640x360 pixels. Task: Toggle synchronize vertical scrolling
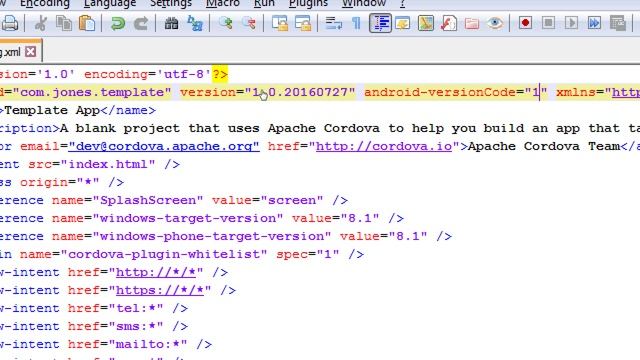point(280,23)
